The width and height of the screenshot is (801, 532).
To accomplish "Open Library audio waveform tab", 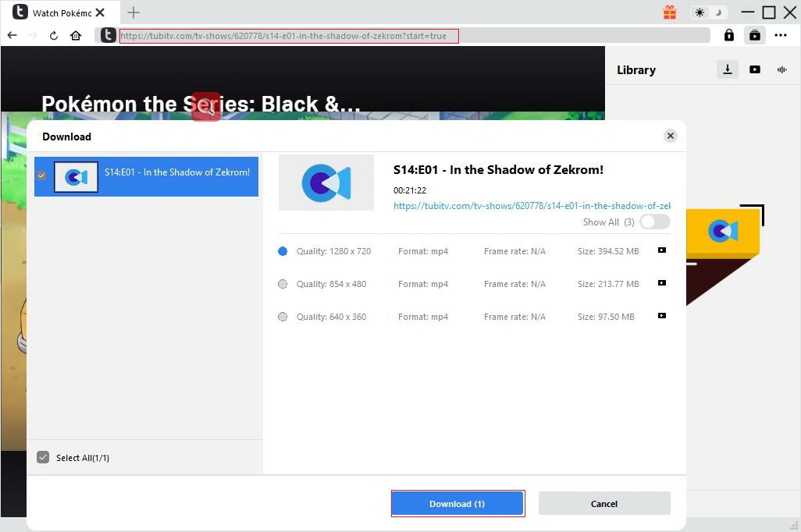I will pyautogui.click(x=781, y=69).
